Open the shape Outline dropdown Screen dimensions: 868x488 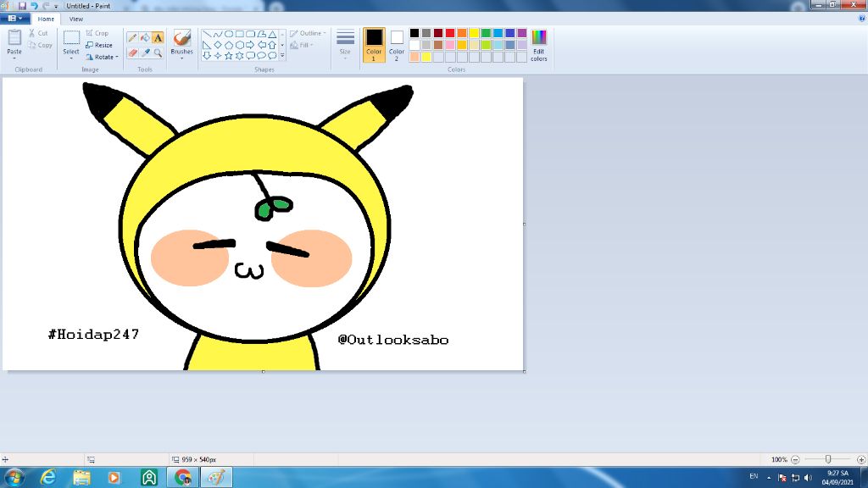point(308,33)
